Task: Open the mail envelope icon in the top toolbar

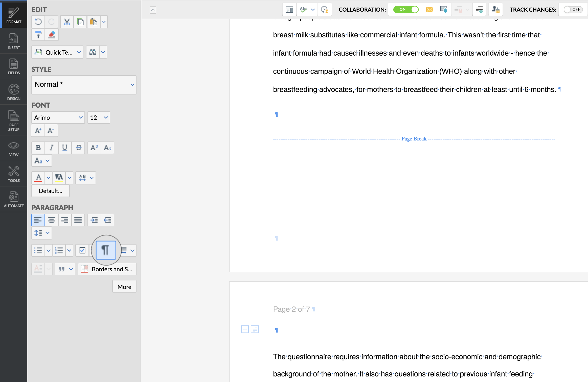Action: (x=429, y=10)
